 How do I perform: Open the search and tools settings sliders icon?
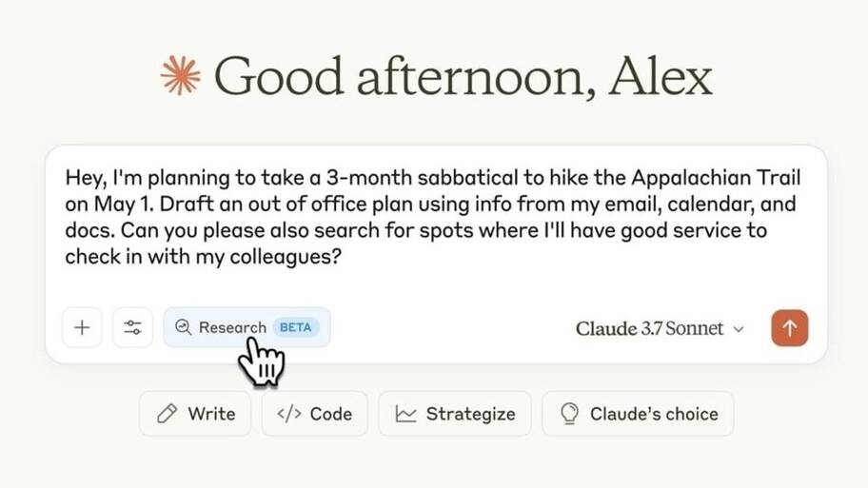pyautogui.click(x=132, y=327)
